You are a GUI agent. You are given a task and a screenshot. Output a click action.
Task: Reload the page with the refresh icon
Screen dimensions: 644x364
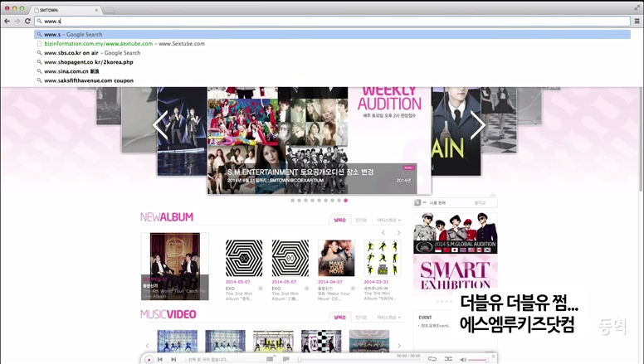tap(27, 21)
